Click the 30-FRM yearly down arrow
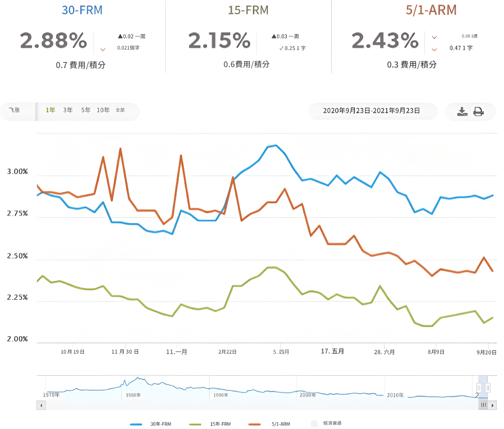Screen dimensions: 504x429 tap(103, 50)
